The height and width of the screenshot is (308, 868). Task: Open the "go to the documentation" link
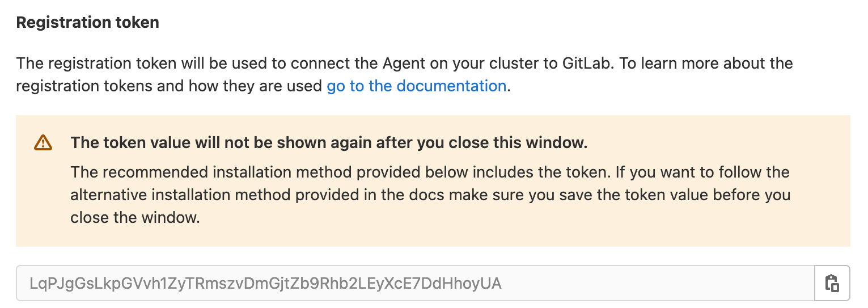point(416,86)
